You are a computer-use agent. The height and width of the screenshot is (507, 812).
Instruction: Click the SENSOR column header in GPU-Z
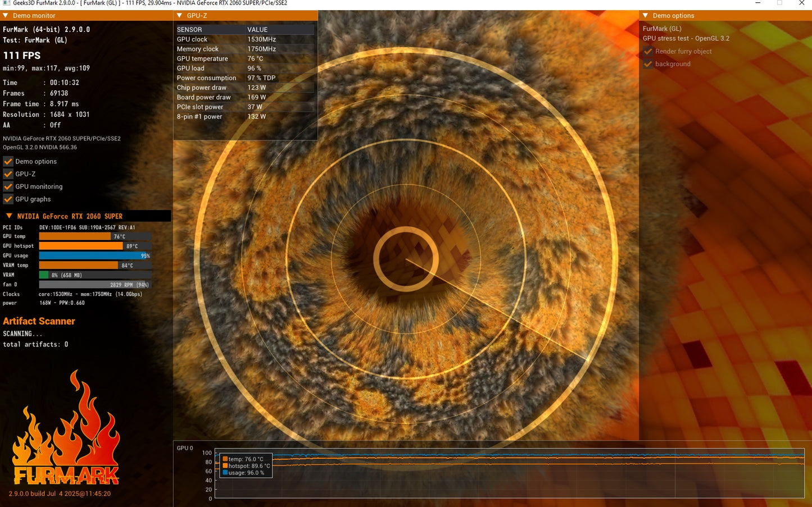click(189, 30)
